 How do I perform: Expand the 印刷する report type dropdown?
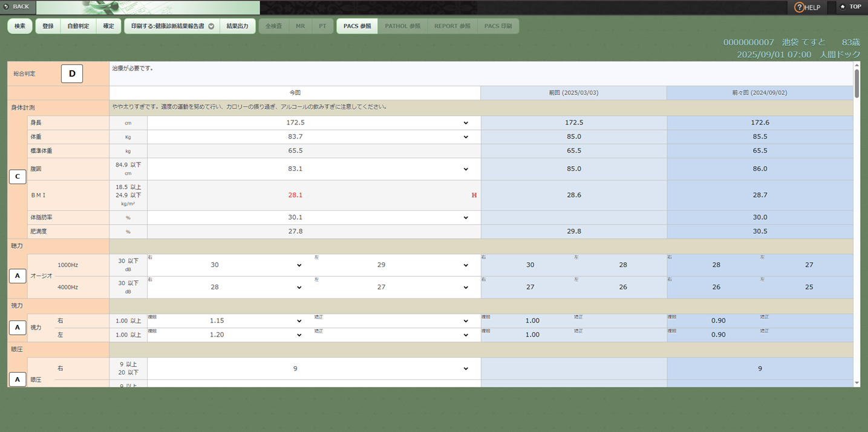(211, 27)
